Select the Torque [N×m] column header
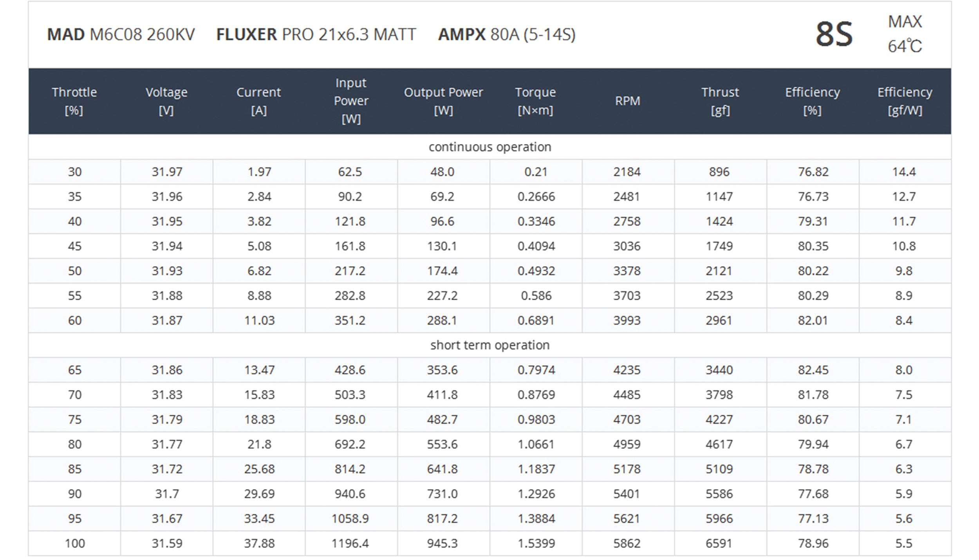Image resolution: width=979 pixels, height=560 pixels. click(535, 101)
